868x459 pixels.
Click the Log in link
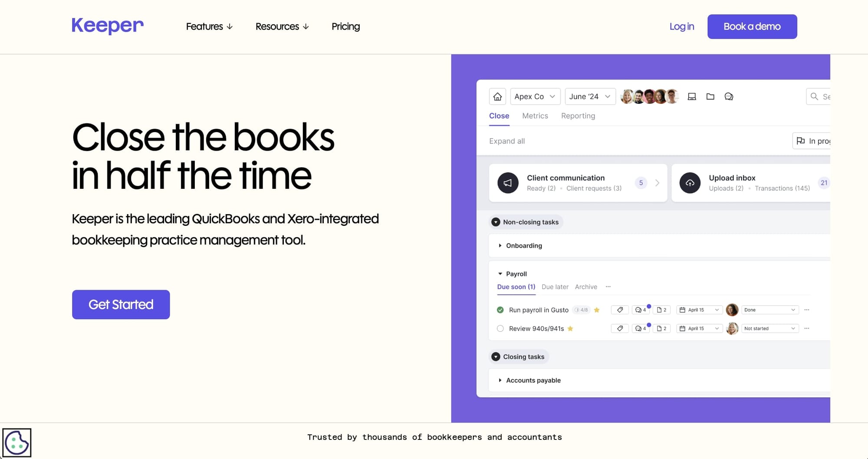tap(681, 26)
